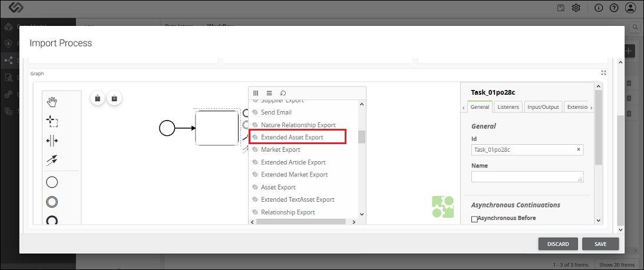Pick the intermediate event double circle in palette
The width and height of the screenshot is (644, 270).
52,202
